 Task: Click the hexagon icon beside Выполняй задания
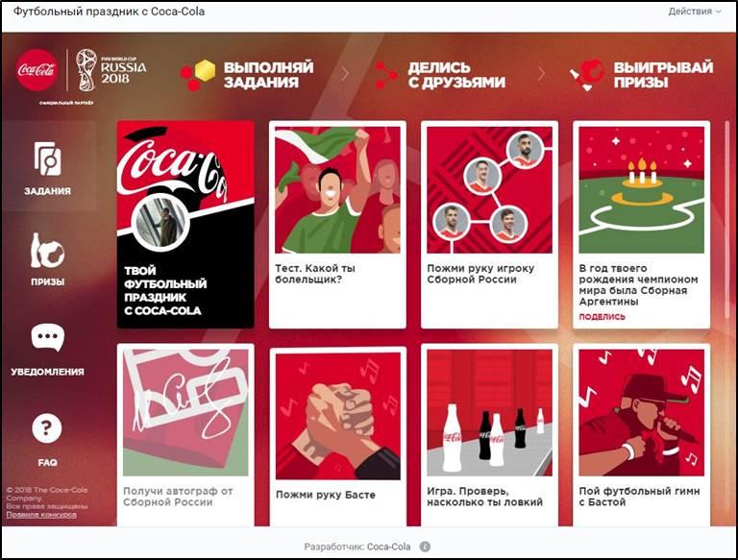(x=198, y=75)
